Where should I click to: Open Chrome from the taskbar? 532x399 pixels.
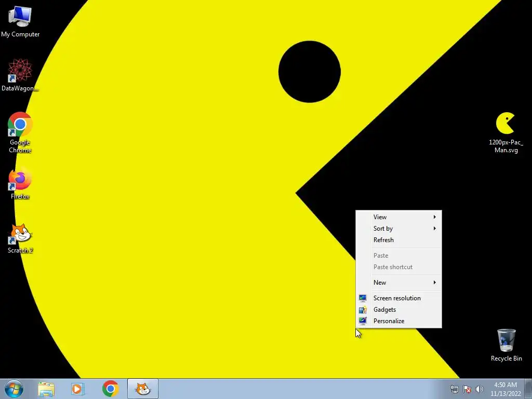pyautogui.click(x=110, y=389)
